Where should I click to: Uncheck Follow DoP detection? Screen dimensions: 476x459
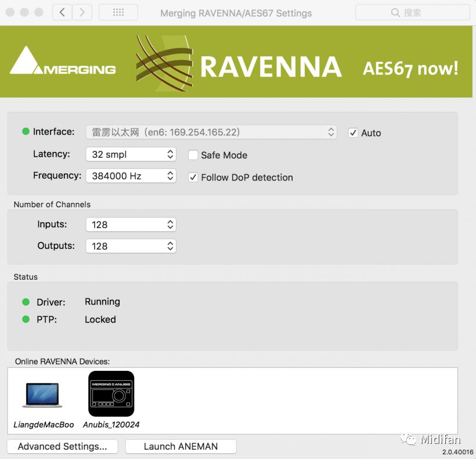click(193, 178)
